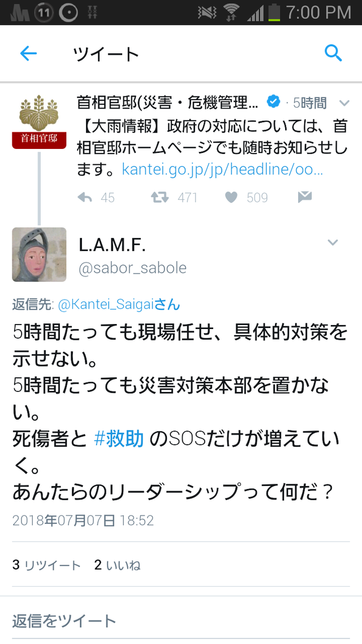Tap the verified badge icon
362x644 pixels.
(x=273, y=101)
